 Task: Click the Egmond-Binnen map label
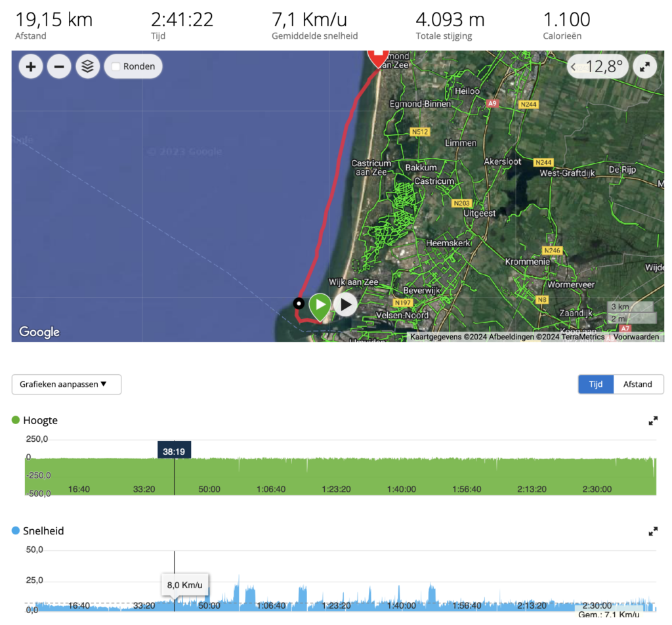pos(420,104)
